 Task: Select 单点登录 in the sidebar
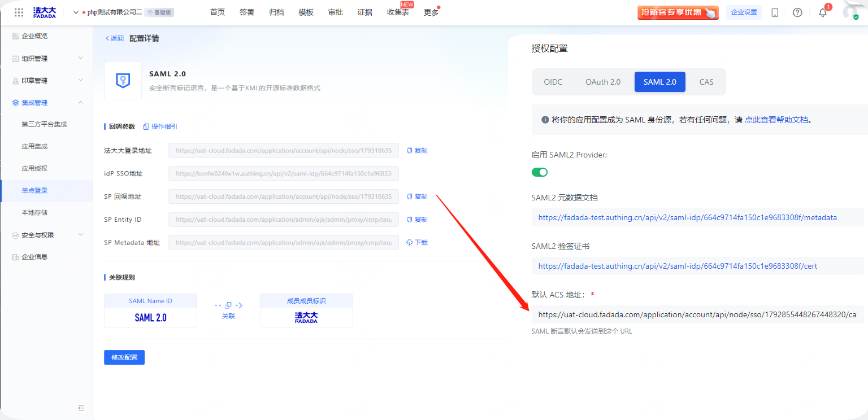pyautogui.click(x=46, y=190)
